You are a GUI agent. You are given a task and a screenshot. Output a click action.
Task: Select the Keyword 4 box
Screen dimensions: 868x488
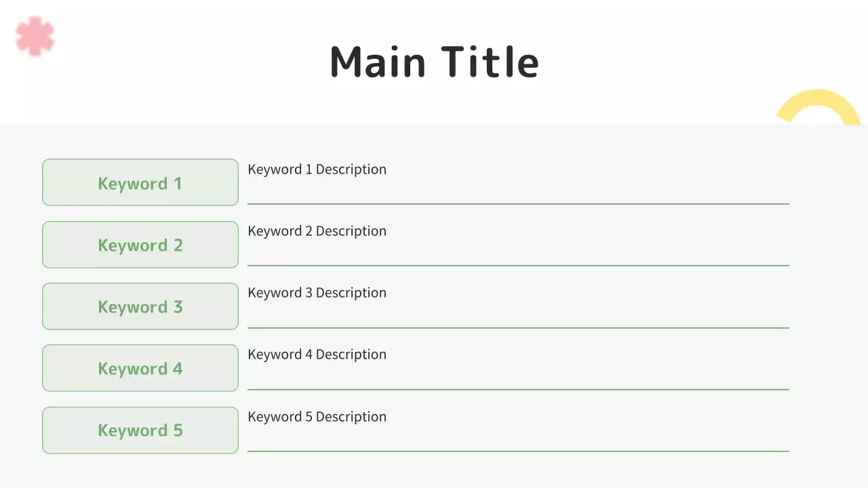[140, 368]
